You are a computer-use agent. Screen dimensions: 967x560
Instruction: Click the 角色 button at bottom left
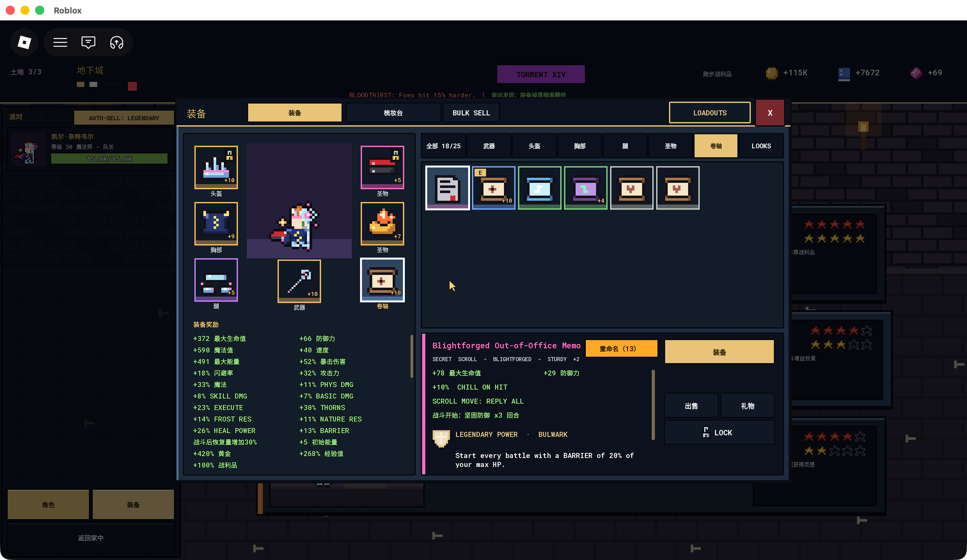(x=48, y=504)
